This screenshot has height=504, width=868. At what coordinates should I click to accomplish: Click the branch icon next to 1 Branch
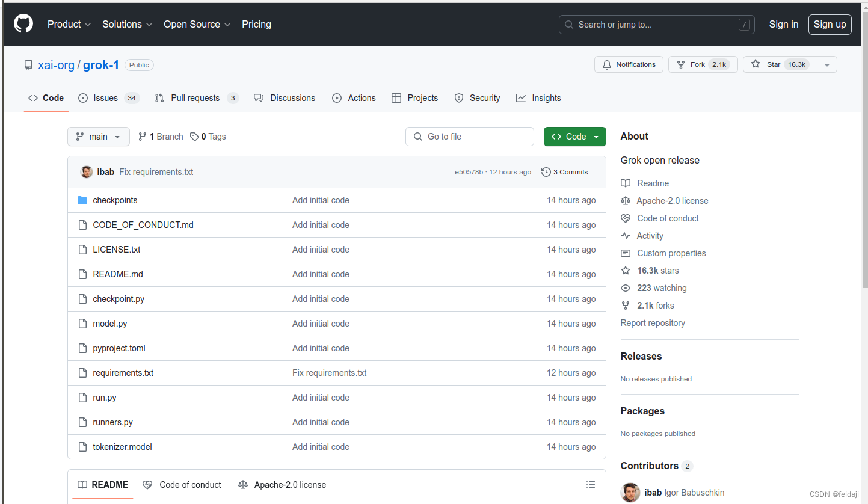pyautogui.click(x=143, y=137)
